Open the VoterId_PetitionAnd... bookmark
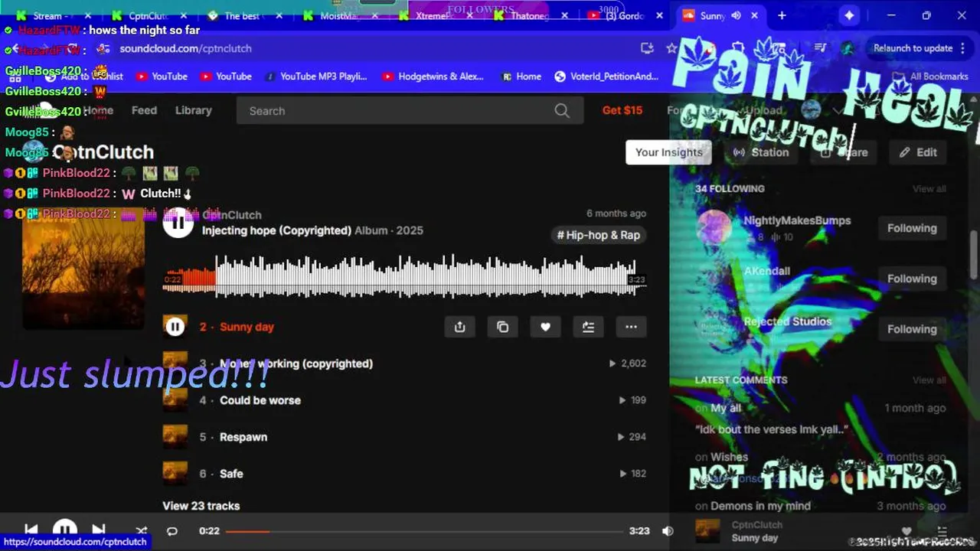 pyautogui.click(x=606, y=77)
